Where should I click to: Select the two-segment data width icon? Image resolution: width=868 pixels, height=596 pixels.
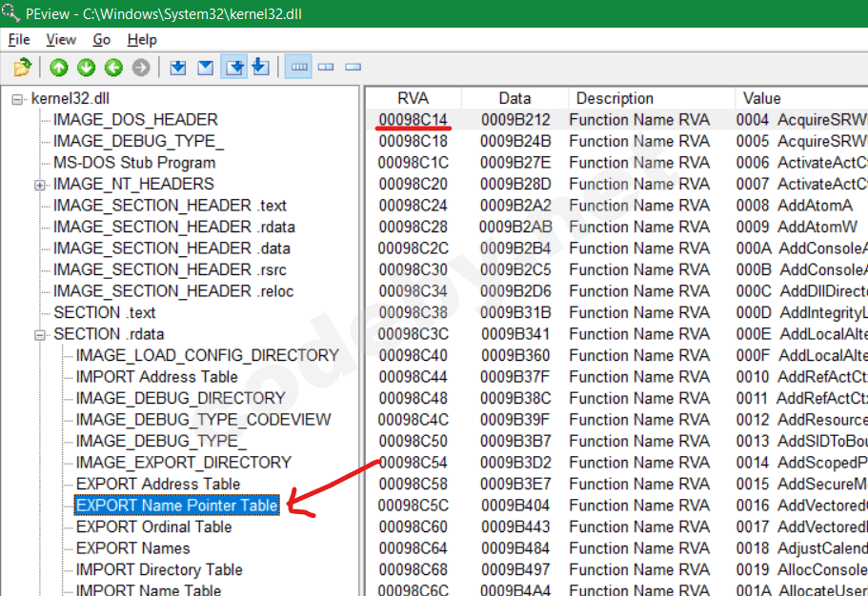326,67
